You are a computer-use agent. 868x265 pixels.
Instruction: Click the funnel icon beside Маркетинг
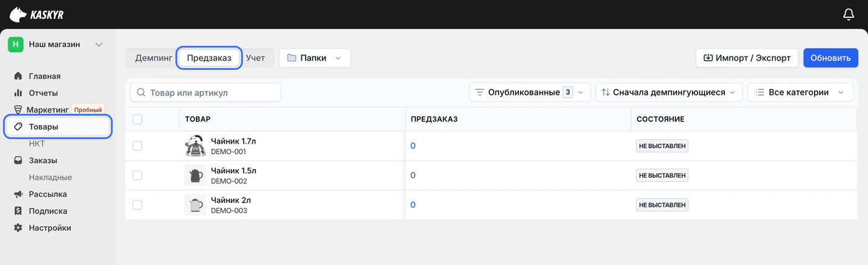(18, 110)
